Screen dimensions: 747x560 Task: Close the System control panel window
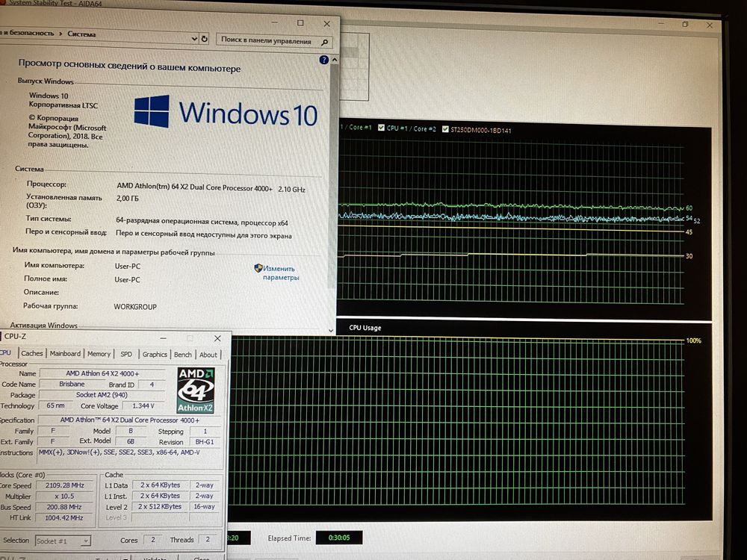327,24
